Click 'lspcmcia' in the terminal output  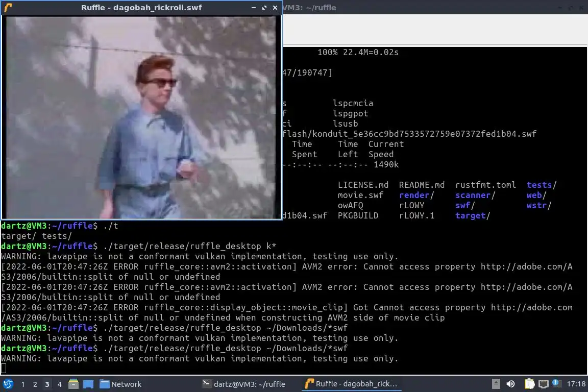pyautogui.click(x=353, y=103)
